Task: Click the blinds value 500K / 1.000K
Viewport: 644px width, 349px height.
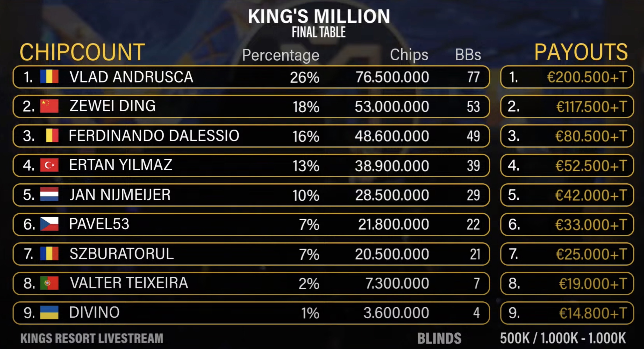Action: click(563, 338)
